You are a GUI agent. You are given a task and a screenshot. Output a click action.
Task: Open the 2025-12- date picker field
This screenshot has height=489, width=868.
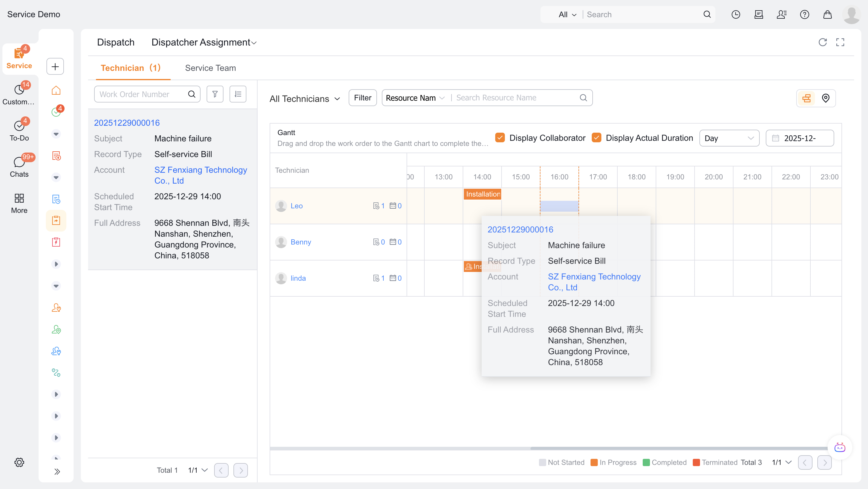[x=800, y=138]
